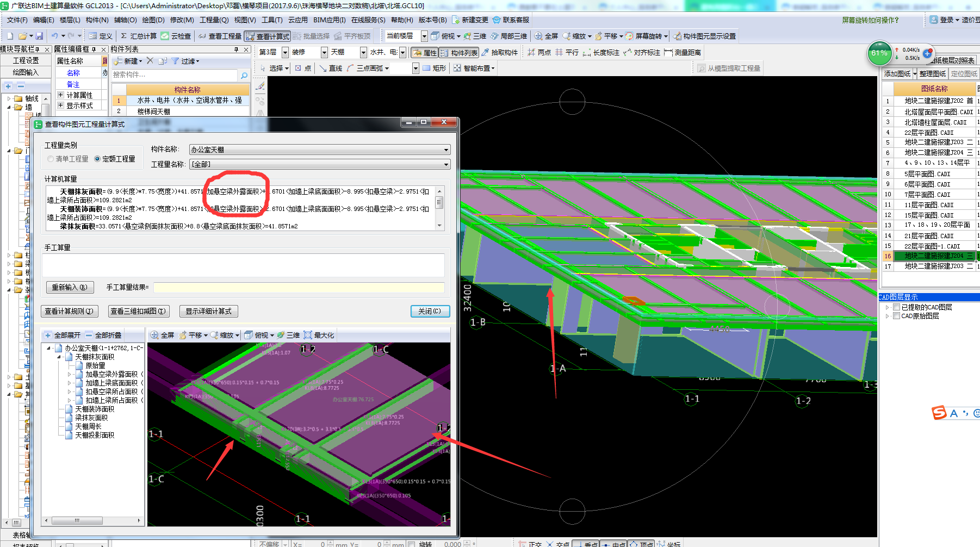Click the delete X icon in 构件列表 panel

click(150, 61)
